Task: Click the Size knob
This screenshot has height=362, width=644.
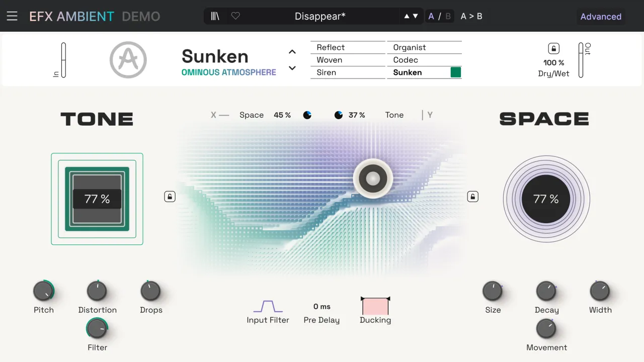Action: [x=493, y=291]
